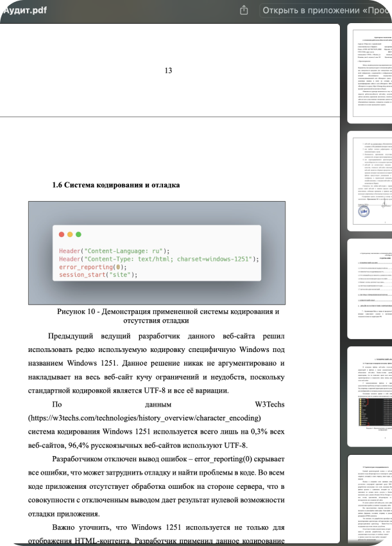
Task: Click the code line with charset=windows-1251
Action: [x=159, y=259]
